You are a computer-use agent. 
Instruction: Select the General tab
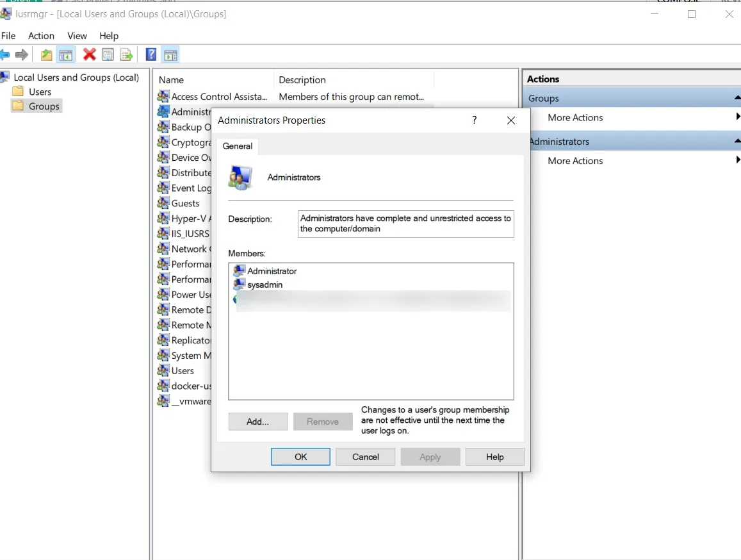[237, 146]
